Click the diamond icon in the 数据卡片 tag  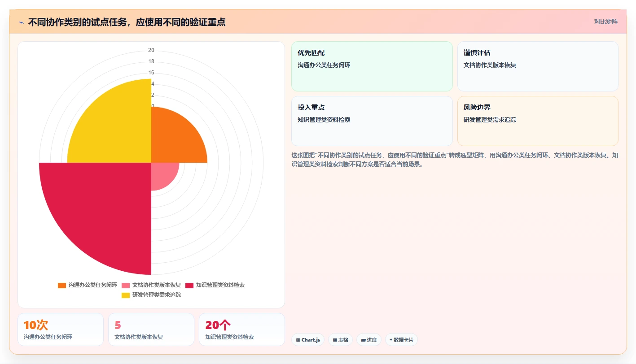point(391,340)
